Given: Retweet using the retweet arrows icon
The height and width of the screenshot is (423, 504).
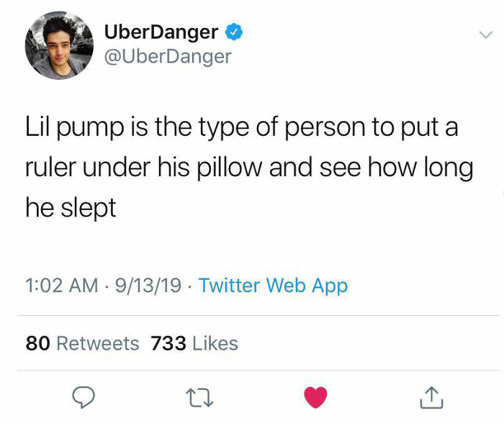Looking at the screenshot, I should coord(199,398).
